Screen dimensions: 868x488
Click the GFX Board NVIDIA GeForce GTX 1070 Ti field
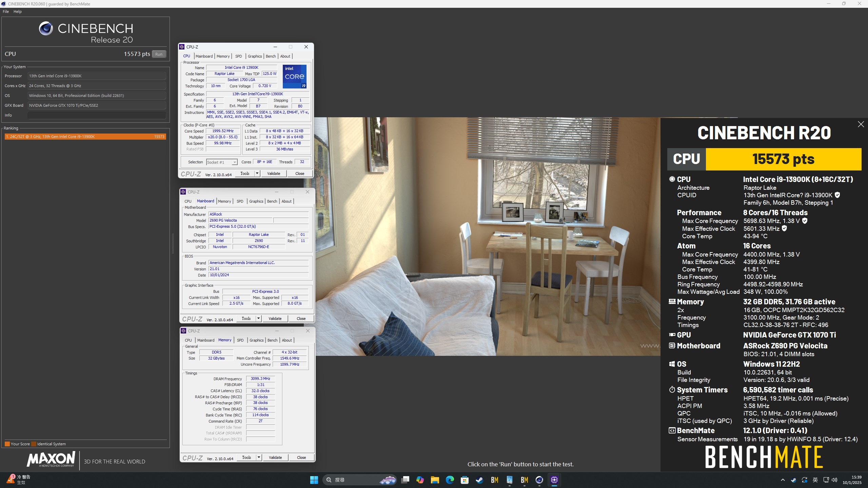(97, 105)
